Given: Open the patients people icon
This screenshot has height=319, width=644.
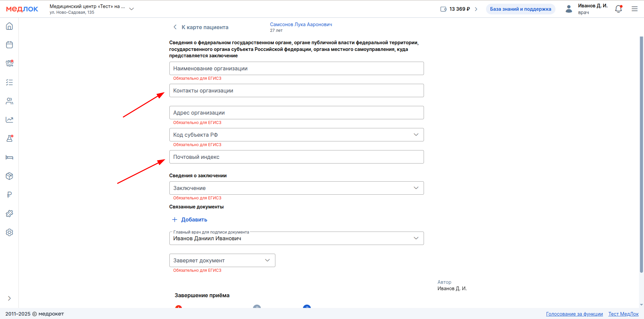Looking at the screenshot, I should (x=9, y=101).
